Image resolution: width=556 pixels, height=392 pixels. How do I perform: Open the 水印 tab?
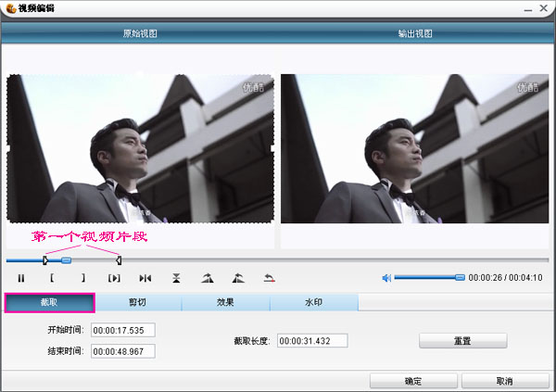click(313, 303)
